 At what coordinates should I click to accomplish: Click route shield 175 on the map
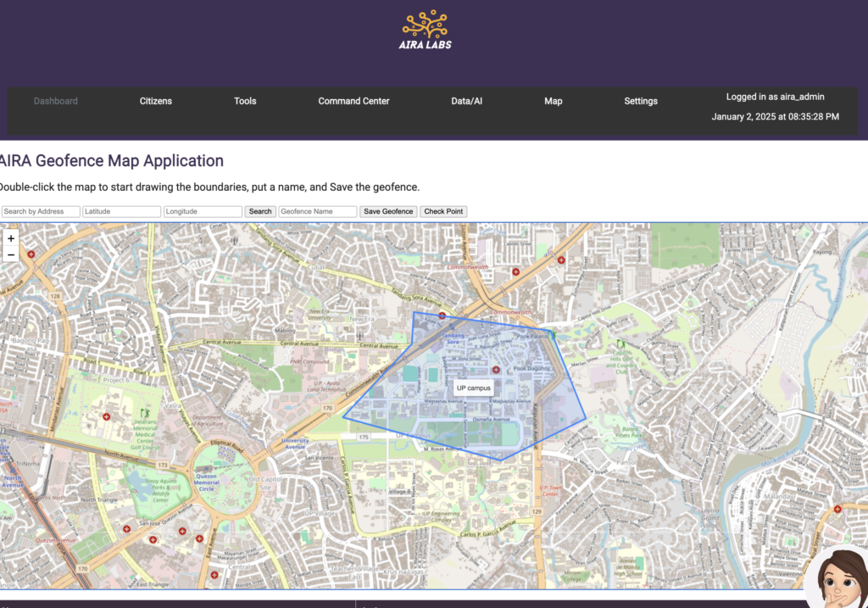[x=363, y=437]
